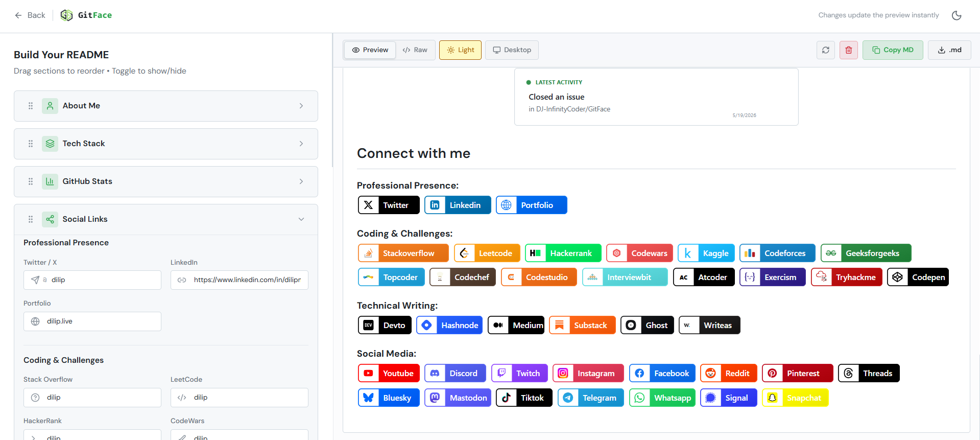Toggle dark mode moon icon
The width and height of the screenshot is (980, 440).
(x=957, y=15)
